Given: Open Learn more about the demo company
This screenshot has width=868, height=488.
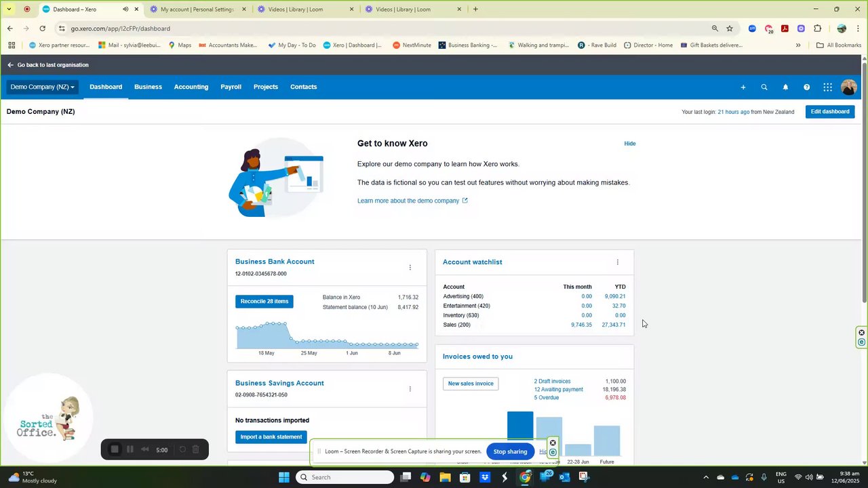Looking at the screenshot, I should (412, 201).
